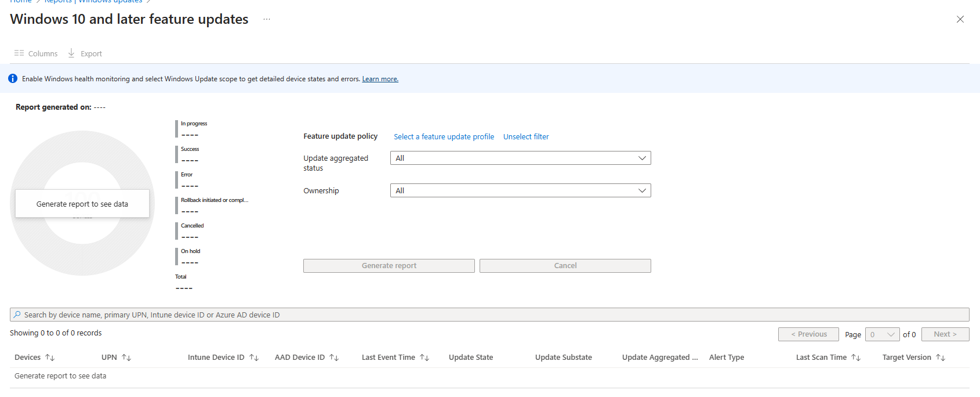This screenshot has height=397, width=980.
Task: Select a feature update profile link
Action: coord(444,136)
